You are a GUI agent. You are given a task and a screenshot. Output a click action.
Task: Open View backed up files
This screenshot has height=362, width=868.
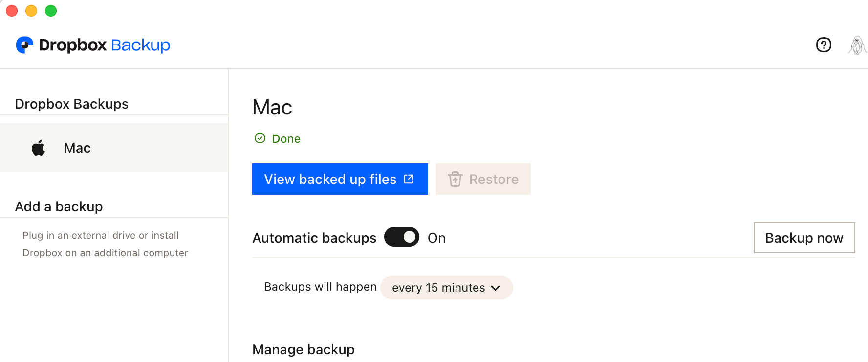pyautogui.click(x=340, y=179)
